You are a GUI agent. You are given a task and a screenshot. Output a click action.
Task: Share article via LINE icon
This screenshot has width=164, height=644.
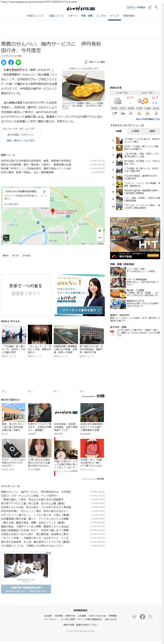(x=18, y=62)
